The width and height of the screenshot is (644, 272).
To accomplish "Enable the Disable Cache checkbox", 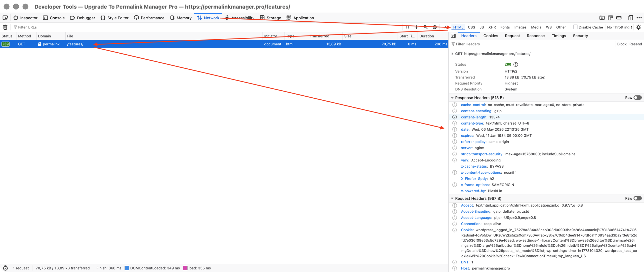I will click(x=575, y=27).
